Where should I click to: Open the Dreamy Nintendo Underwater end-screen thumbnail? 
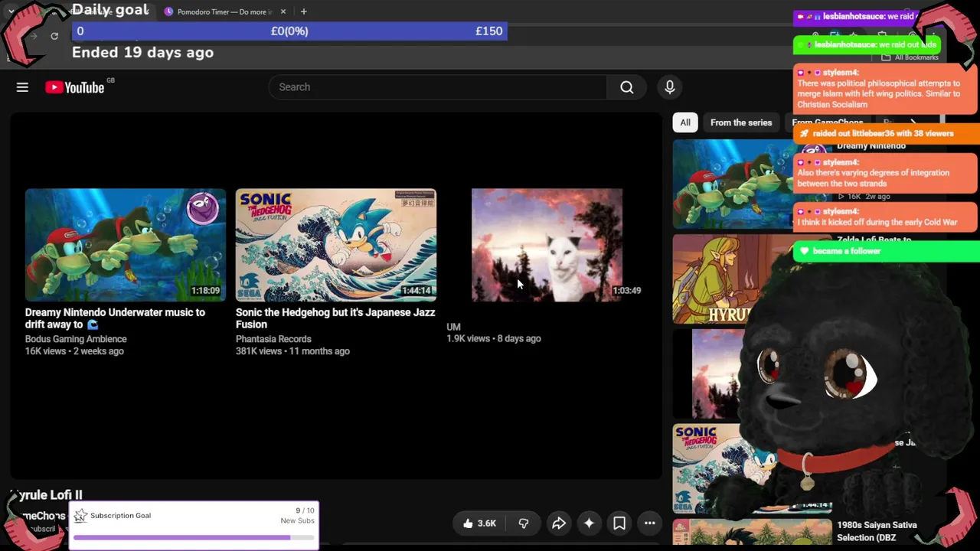click(x=126, y=245)
